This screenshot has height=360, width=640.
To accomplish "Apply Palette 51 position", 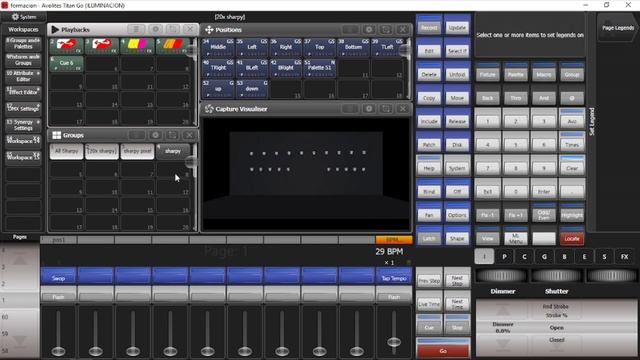I will pyautogui.click(x=320, y=68).
